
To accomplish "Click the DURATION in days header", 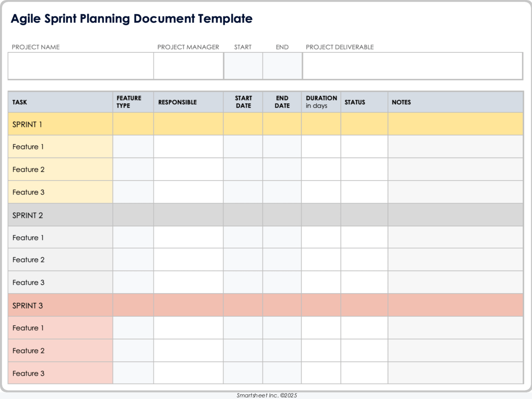I will tap(321, 102).
